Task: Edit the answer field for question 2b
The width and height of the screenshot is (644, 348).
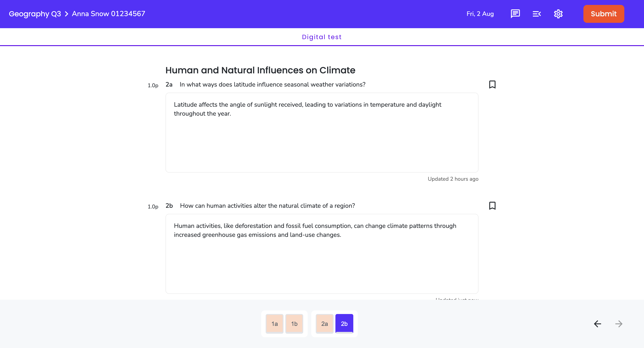Action: point(322,254)
